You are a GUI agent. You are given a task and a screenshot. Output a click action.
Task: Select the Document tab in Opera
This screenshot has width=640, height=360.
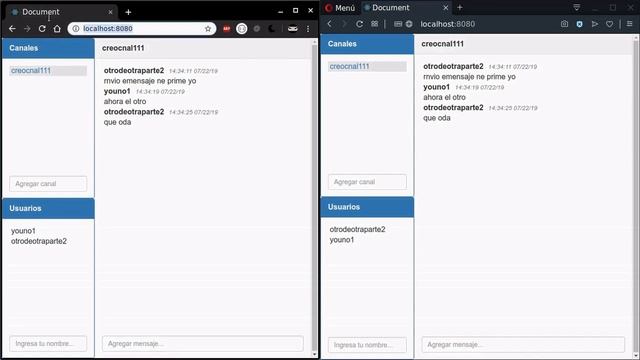405,8
